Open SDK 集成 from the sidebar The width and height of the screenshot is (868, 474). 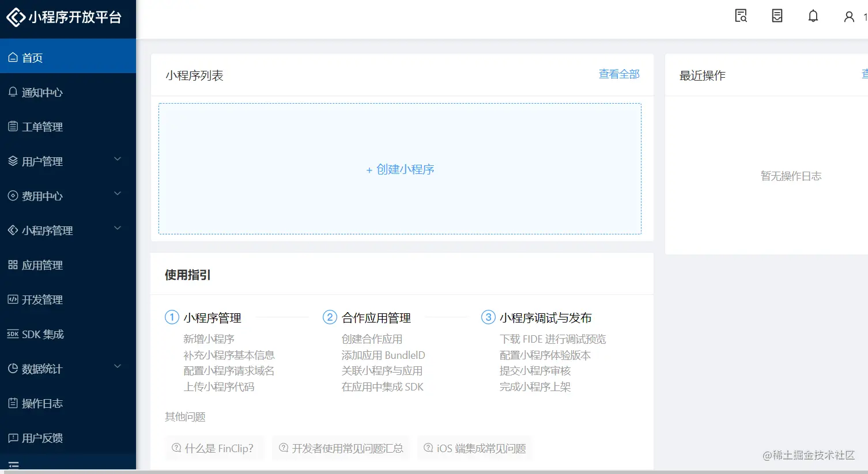point(68,334)
